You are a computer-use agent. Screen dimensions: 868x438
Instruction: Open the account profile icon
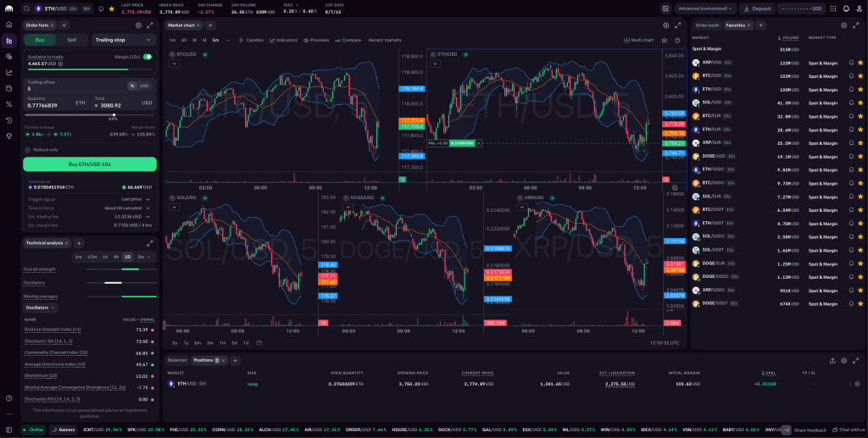pos(859,8)
